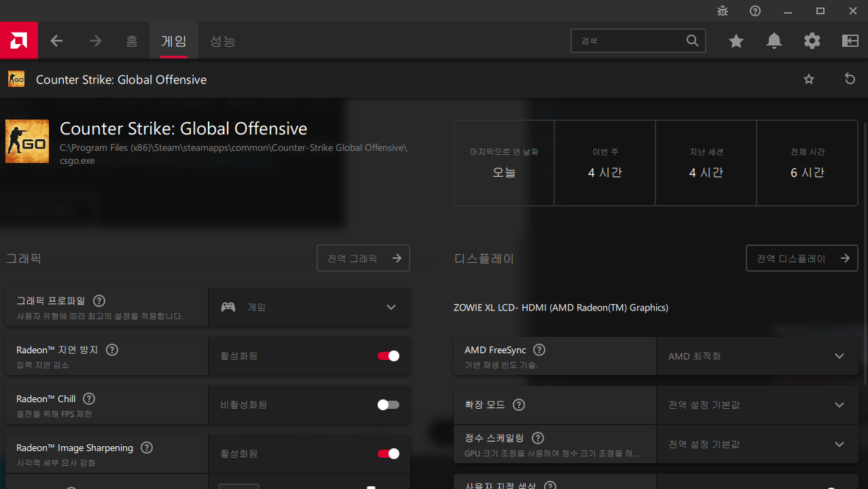Switch to 게임 tab

coord(174,41)
